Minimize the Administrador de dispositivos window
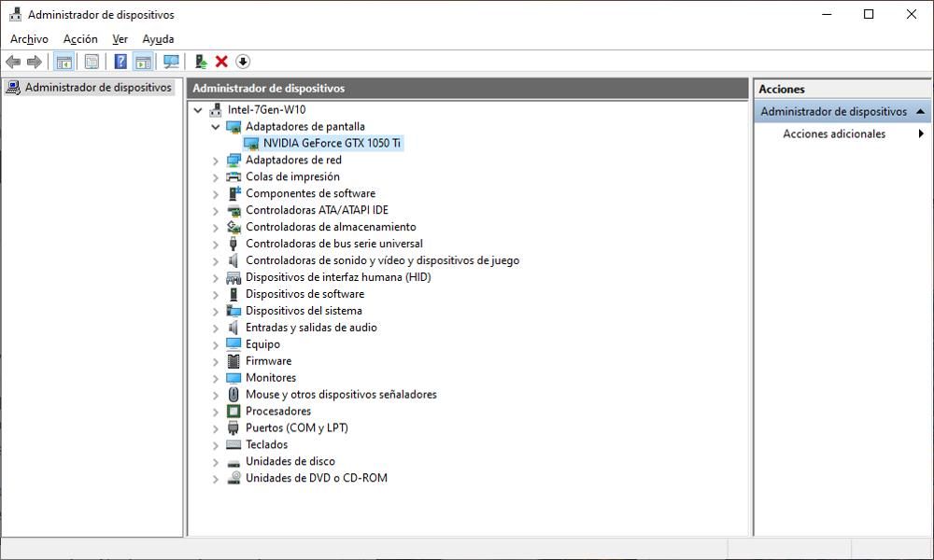 click(x=827, y=14)
